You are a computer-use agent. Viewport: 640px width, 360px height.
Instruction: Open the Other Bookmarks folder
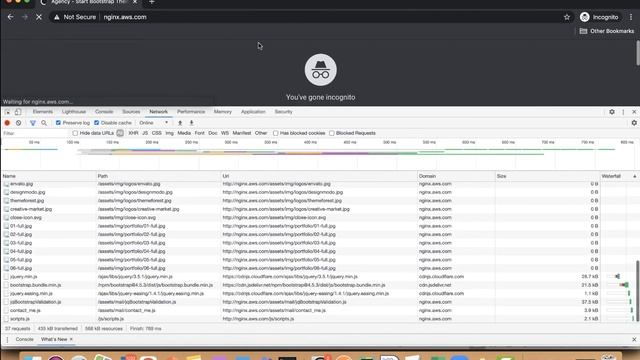(x=607, y=31)
